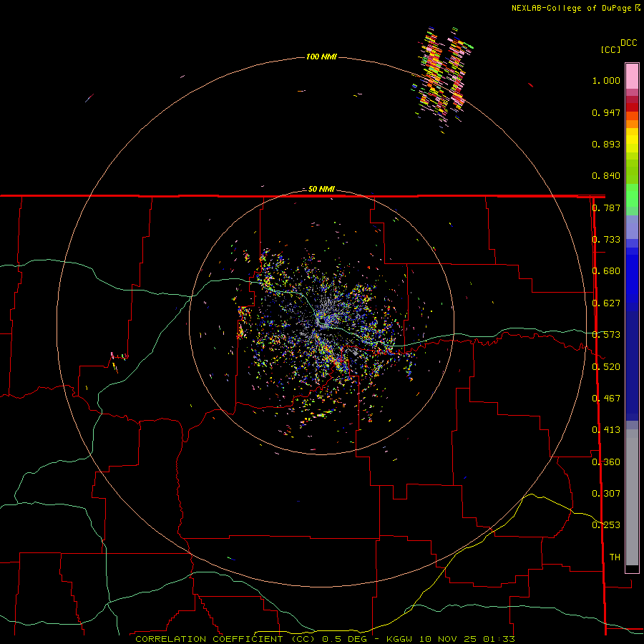Click the TH threshold label
This screenshot has height=644, width=644.
coord(615,557)
